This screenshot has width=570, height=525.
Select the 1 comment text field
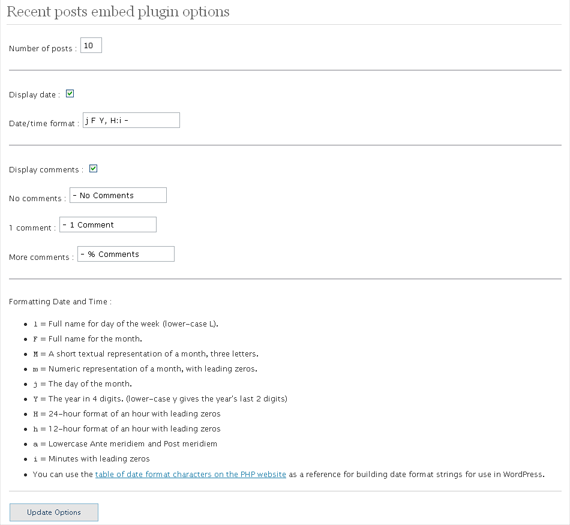tap(108, 225)
